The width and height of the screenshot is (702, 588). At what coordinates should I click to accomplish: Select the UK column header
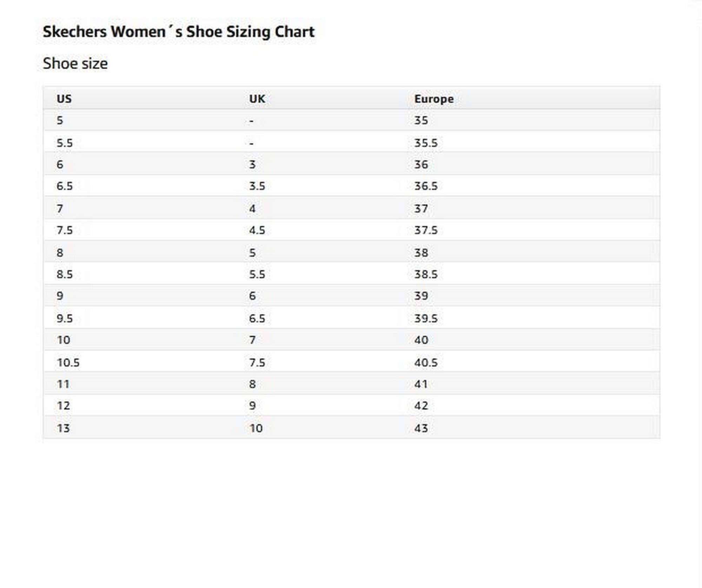pos(257,99)
